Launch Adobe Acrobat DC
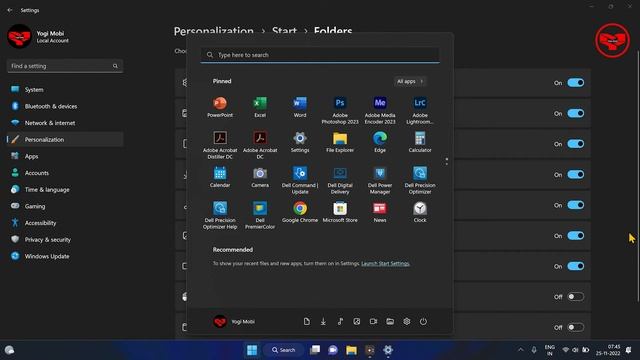The width and height of the screenshot is (640, 360). coord(260,145)
